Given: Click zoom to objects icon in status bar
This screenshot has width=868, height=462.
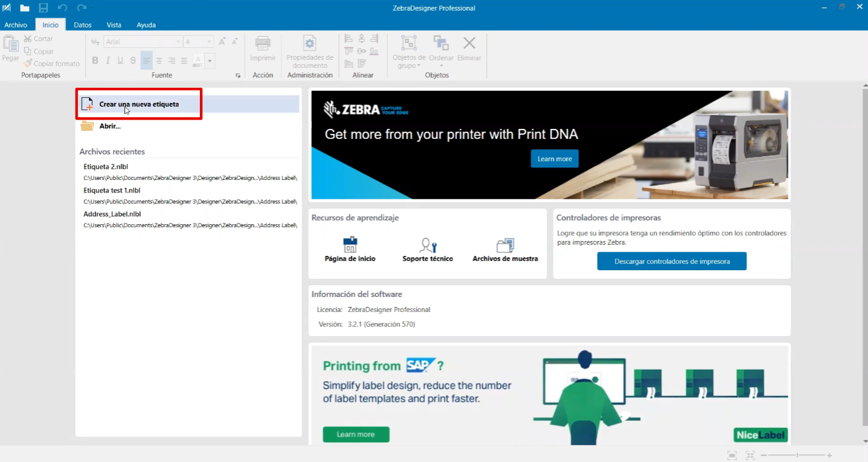Looking at the screenshot, I should click(750, 456).
